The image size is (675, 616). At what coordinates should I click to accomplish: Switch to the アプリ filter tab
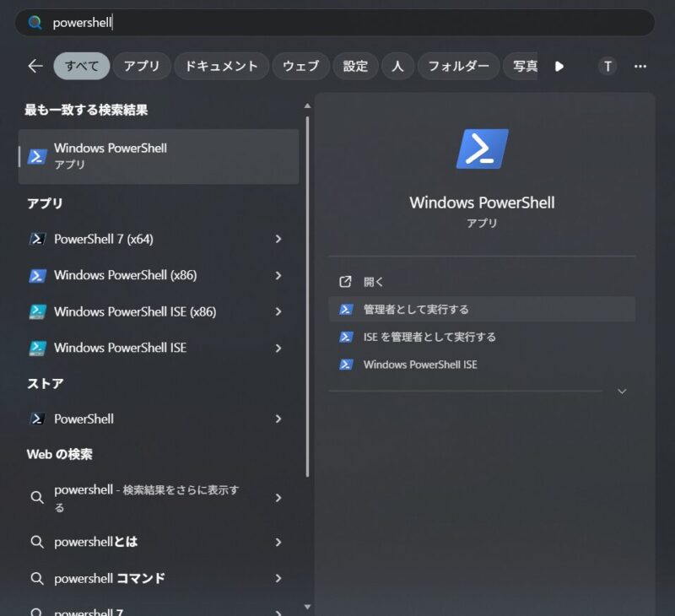[x=142, y=66]
